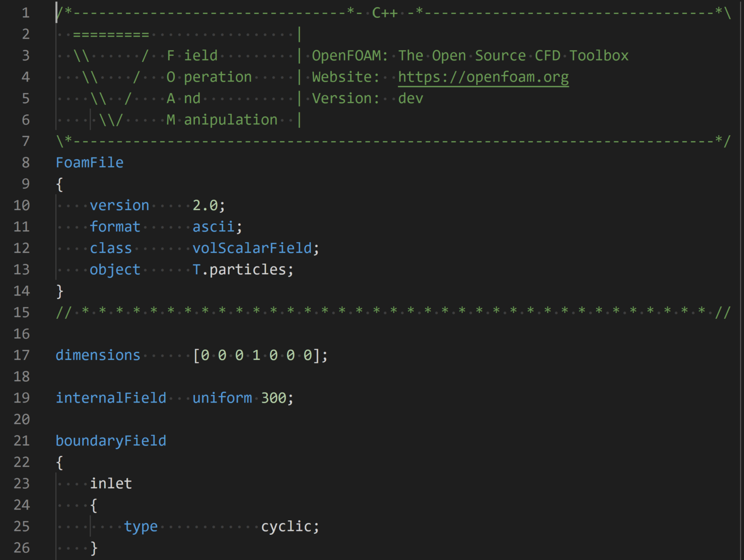The width and height of the screenshot is (744, 560).
Task: Click the internalField keyword on line 19
Action: [111, 398]
